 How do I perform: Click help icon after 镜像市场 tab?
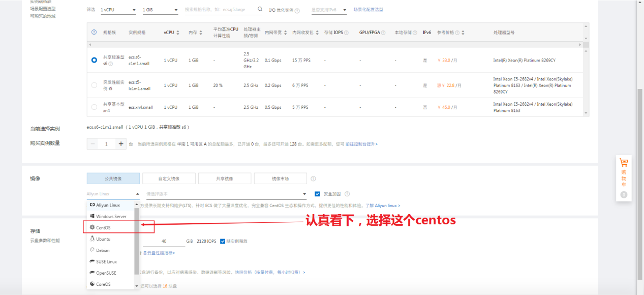tap(313, 179)
